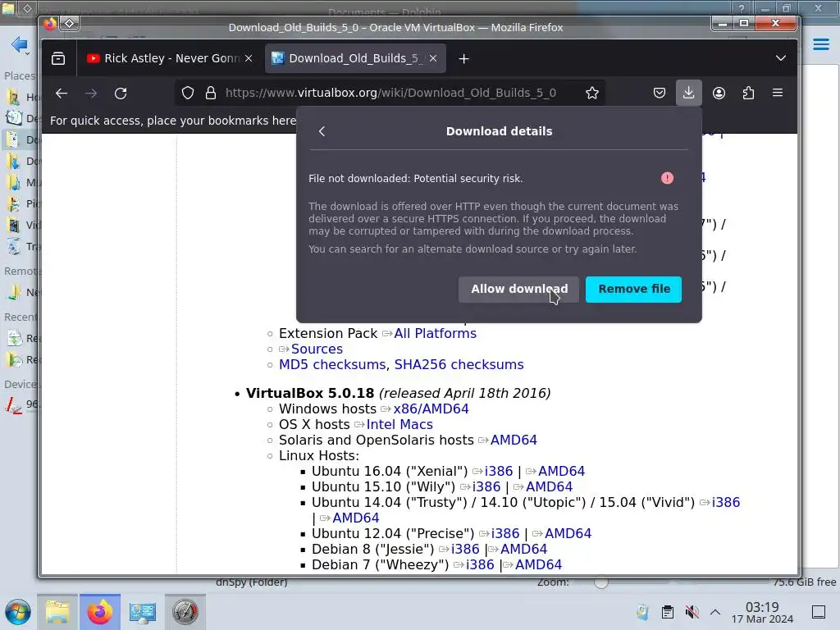Screen dimensions: 840x630
Task: Open Ubuntu 14.04 Trusty AMD64 link
Action: tap(356, 518)
